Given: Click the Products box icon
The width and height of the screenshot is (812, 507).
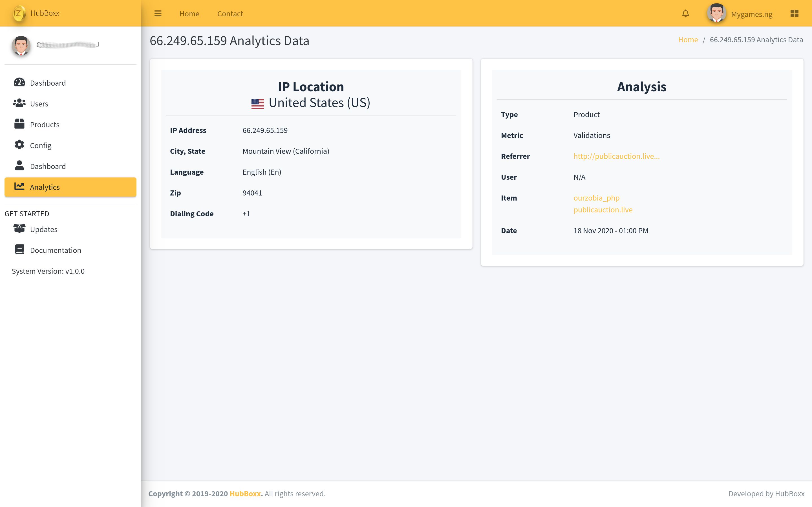Looking at the screenshot, I should tap(19, 124).
